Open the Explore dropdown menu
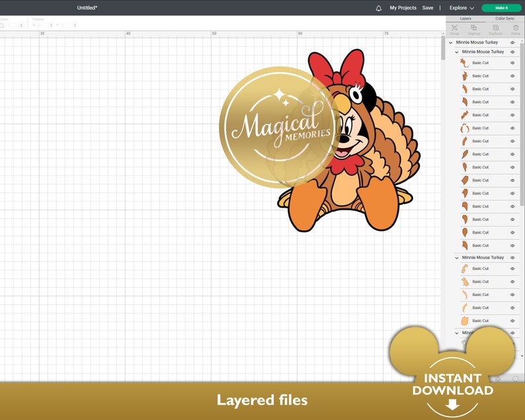Screen dimensions: 525x420 tap(462, 8)
